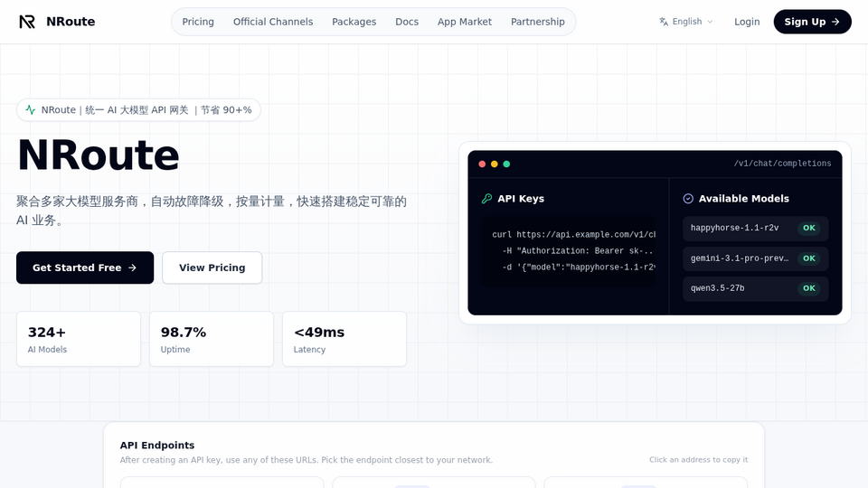The height and width of the screenshot is (488, 868).
Task: Click the red dot in the terminal window
Action: point(482,164)
